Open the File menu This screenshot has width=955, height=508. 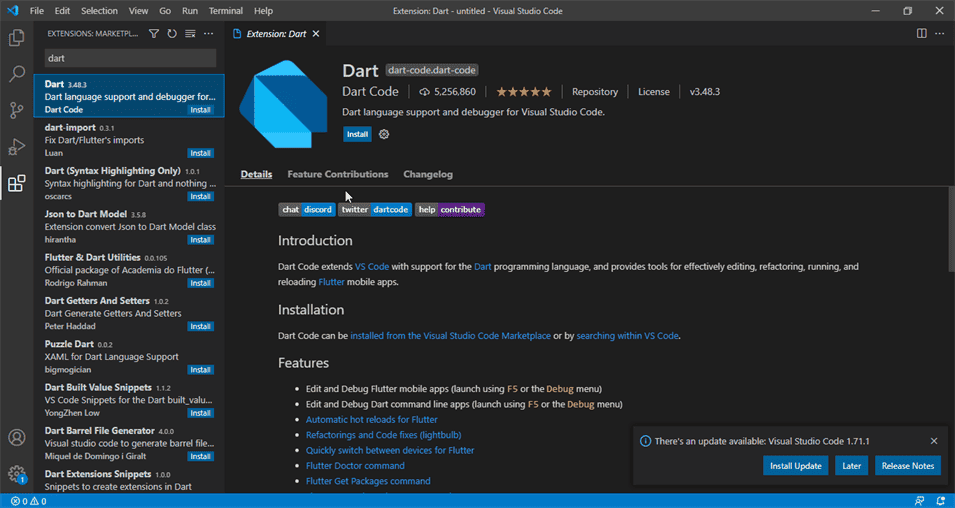37,11
